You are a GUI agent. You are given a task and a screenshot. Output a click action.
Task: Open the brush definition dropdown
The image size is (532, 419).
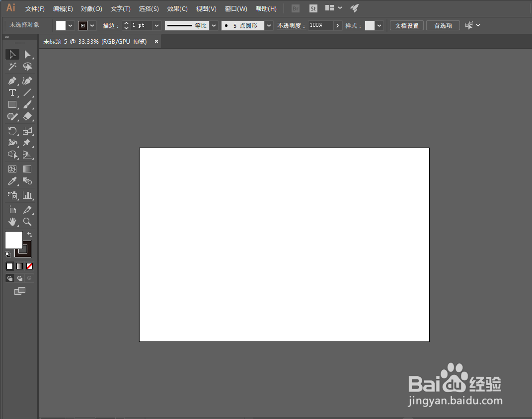tap(269, 25)
